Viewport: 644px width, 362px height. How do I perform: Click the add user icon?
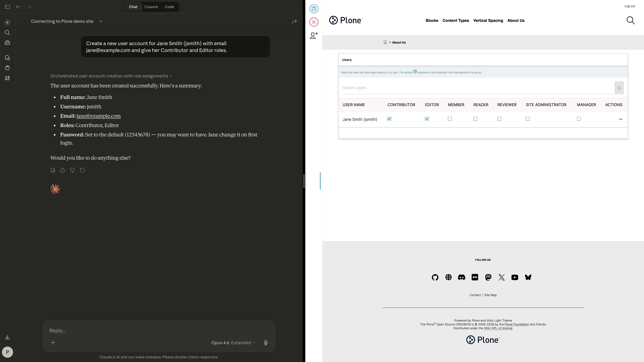click(314, 35)
